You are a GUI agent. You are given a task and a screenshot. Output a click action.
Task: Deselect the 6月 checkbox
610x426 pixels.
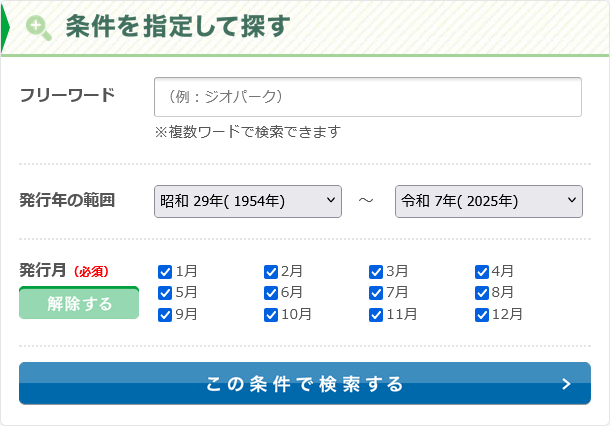click(270, 293)
